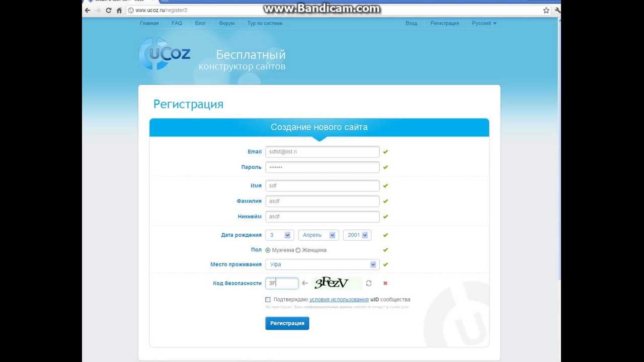Screen dimensions: 644x362
Task: Click green checkmark next to Email
Action: click(385, 151)
